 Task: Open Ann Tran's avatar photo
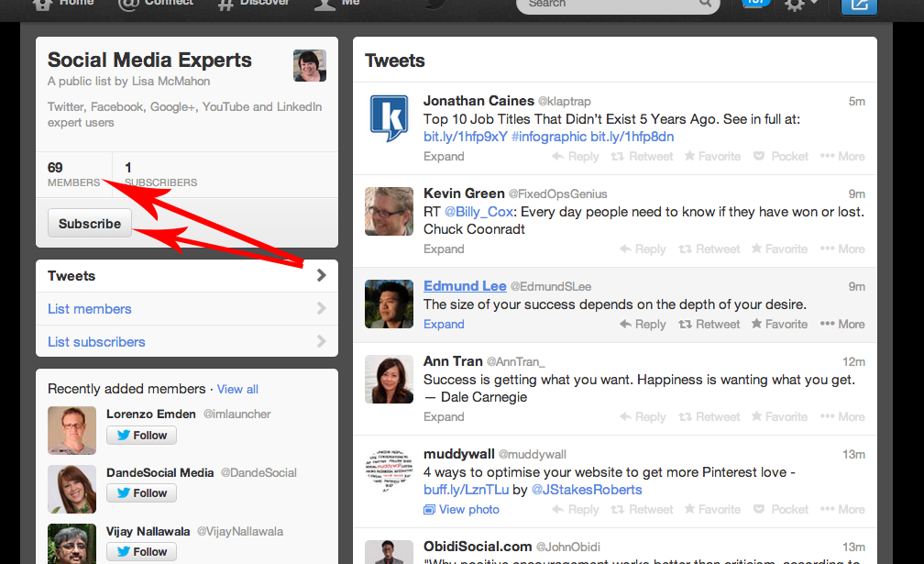pyautogui.click(x=389, y=379)
